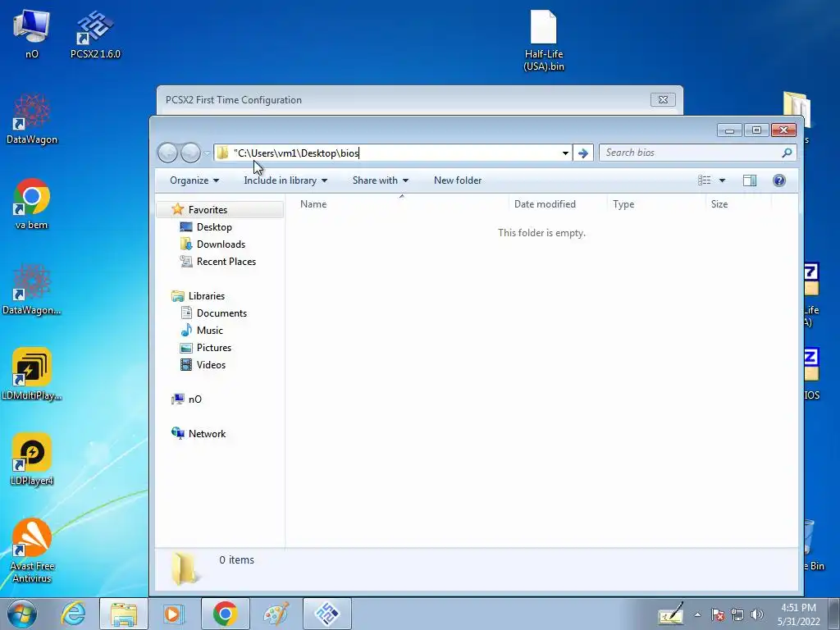Toggle the preview pane button
The width and height of the screenshot is (840, 630).
pyautogui.click(x=750, y=180)
